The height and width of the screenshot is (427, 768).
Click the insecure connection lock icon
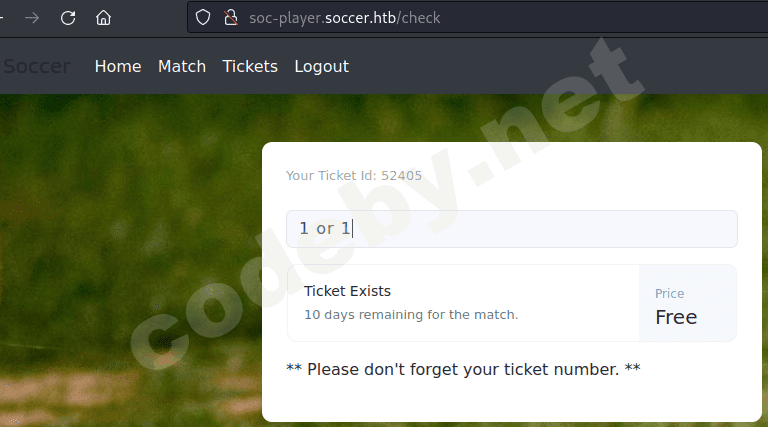point(230,18)
